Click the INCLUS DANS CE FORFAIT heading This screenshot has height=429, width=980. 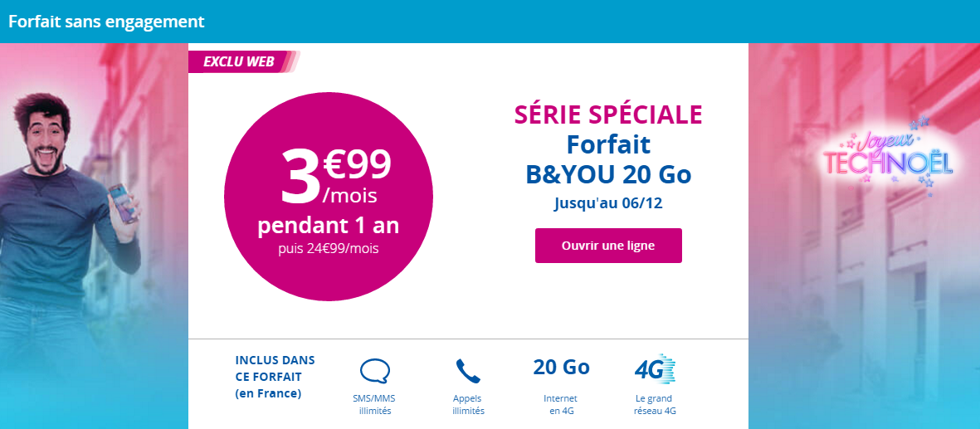(x=275, y=377)
